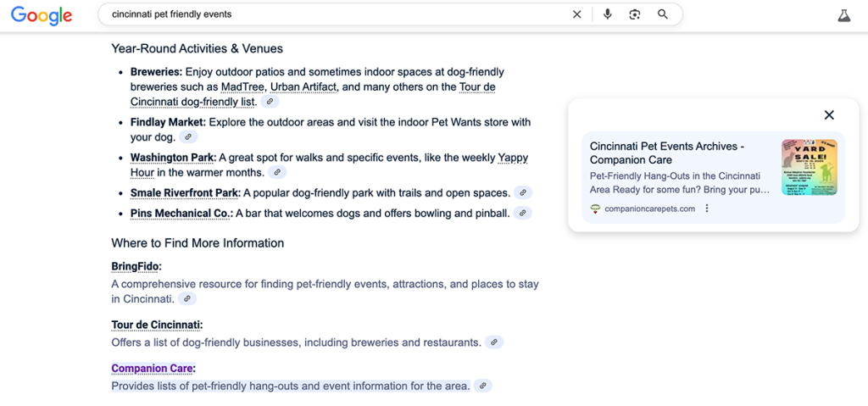Image resolution: width=868 pixels, height=406 pixels.
Task: Clear the search box with the X icon
Action: pyautogui.click(x=576, y=14)
